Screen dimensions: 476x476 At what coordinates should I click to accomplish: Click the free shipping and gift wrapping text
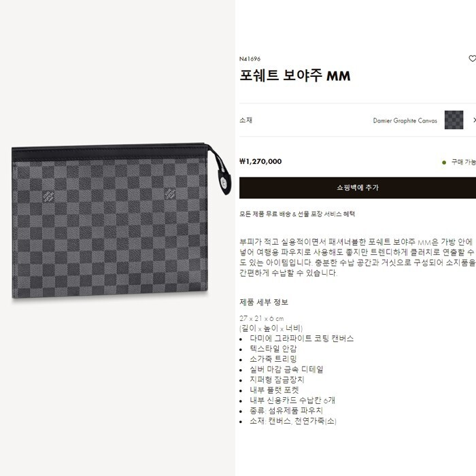297,214
